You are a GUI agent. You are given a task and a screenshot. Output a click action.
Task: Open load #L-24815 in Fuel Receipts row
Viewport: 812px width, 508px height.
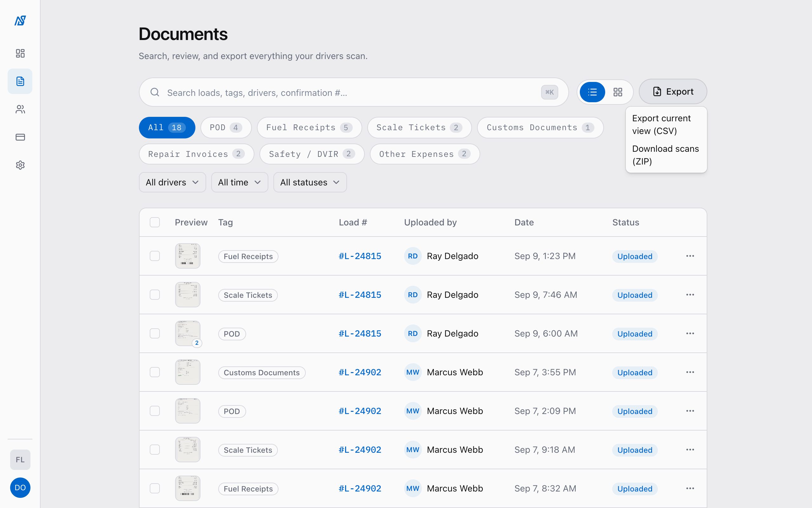click(x=360, y=256)
